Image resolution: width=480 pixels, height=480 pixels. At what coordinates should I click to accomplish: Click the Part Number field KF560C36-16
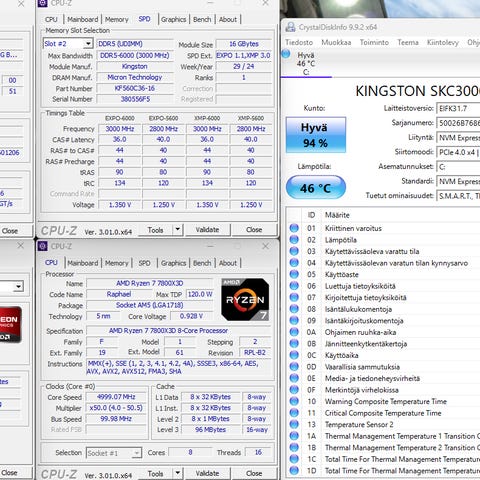[x=135, y=88]
